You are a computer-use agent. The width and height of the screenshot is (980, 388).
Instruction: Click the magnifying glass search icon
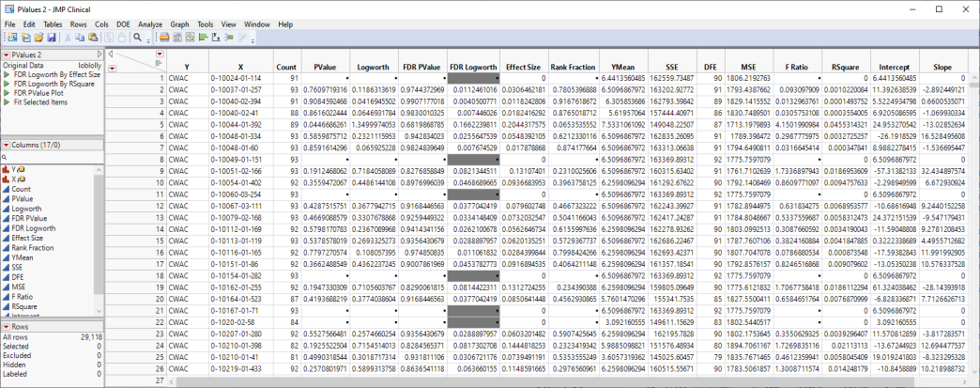[137, 38]
